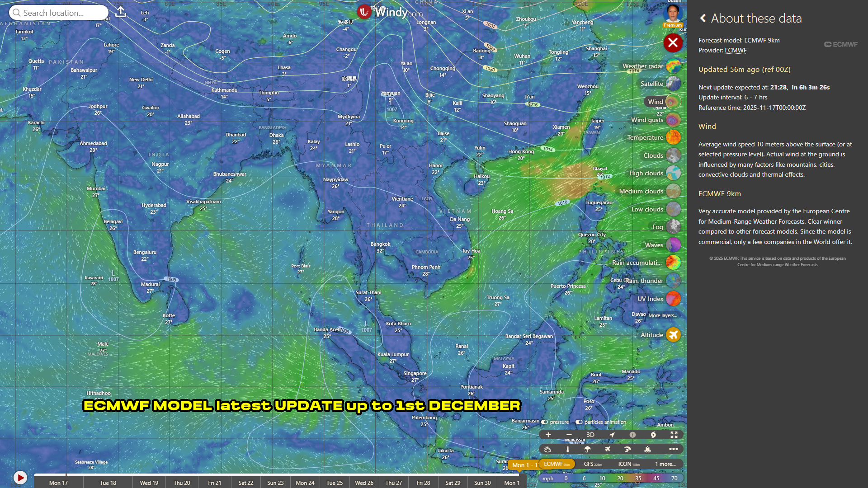The height and width of the screenshot is (488, 868).
Task: Click the ship marine quick menu icon
Action: tap(647, 449)
